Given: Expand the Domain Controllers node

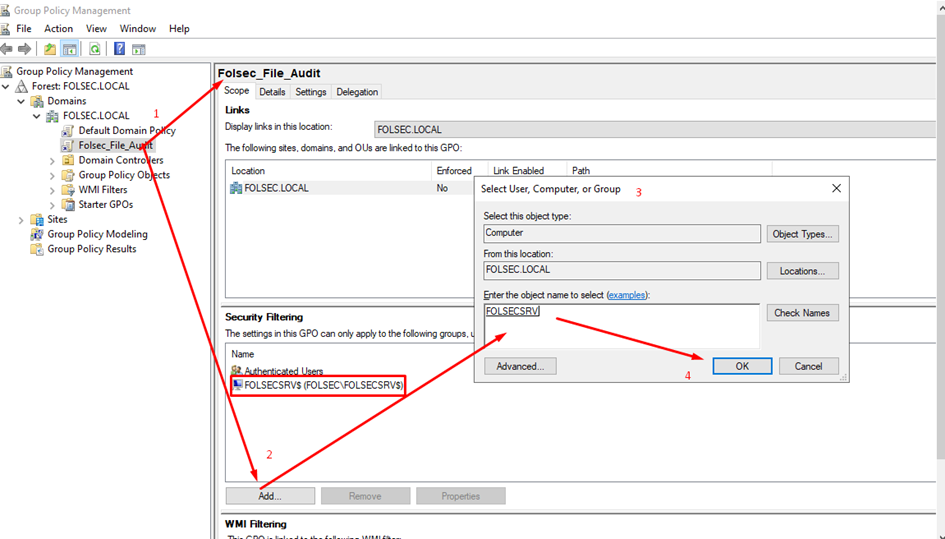Looking at the screenshot, I should pyautogui.click(x=53, y=160).
